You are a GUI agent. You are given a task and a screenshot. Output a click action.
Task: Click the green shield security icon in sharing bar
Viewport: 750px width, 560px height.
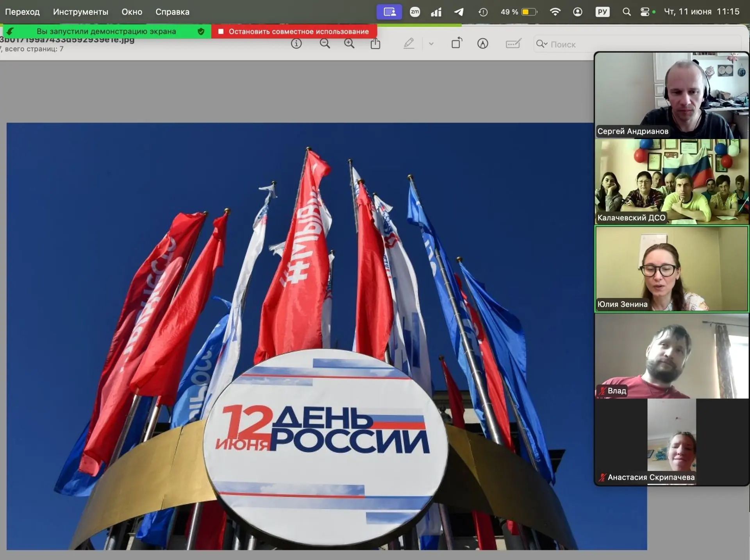click(x=201, y=31)
